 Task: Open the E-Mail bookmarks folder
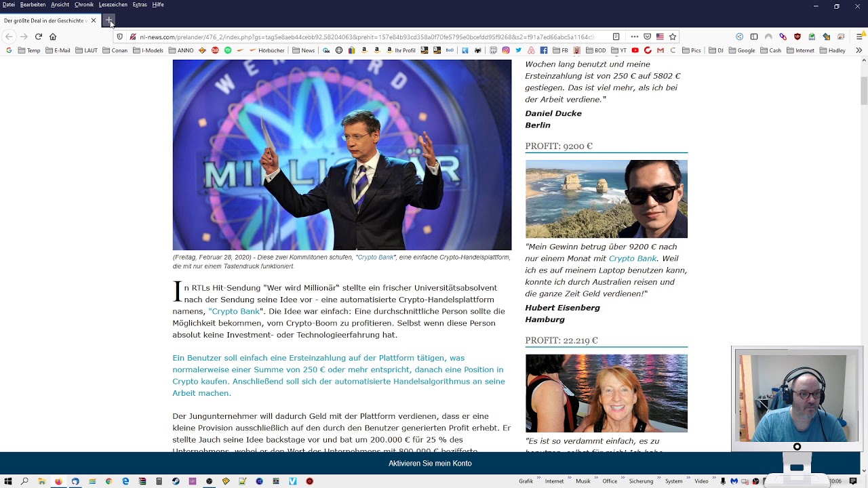coord(58,50)
